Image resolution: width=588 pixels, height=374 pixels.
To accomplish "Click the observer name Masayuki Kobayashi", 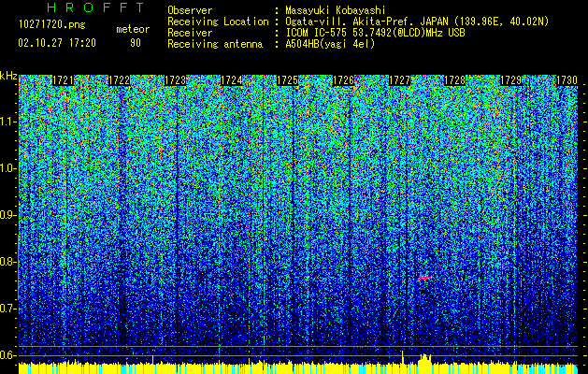I will 336,10.
